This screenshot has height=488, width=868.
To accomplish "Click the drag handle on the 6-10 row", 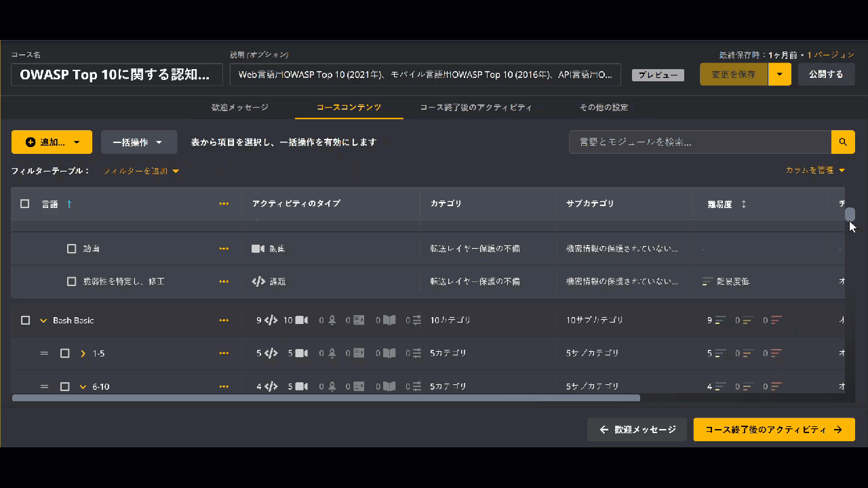I will tap(45, 387).
